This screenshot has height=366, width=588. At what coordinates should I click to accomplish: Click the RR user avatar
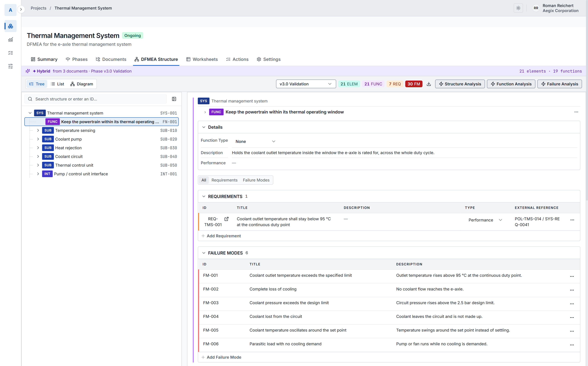(x=536, y=8)
